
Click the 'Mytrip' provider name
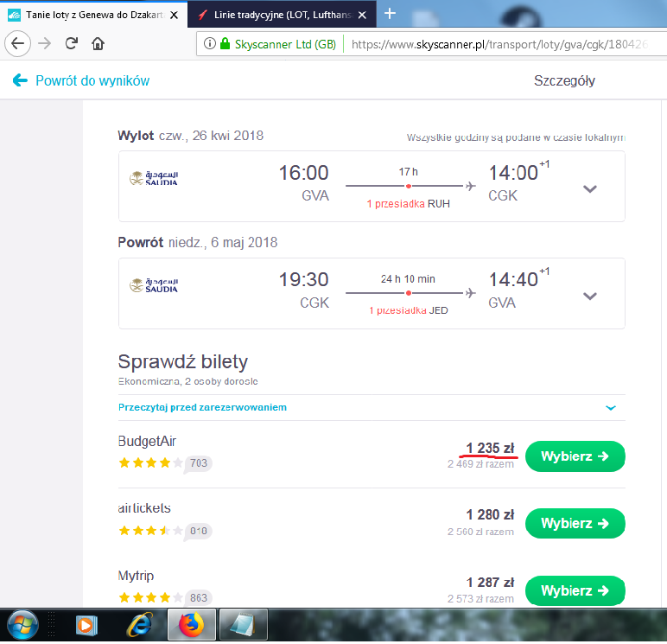[136, 576]
